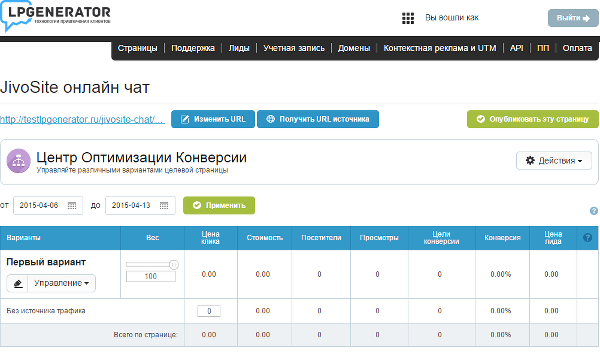Open the Страницы menu item
The image size is (600, 363).
coord(137,48)
